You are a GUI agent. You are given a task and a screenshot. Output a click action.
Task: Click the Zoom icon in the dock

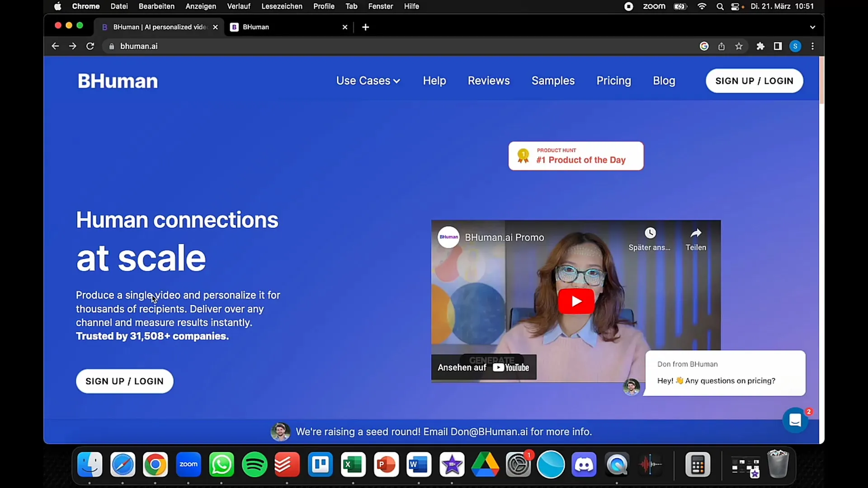coord(189,465)
